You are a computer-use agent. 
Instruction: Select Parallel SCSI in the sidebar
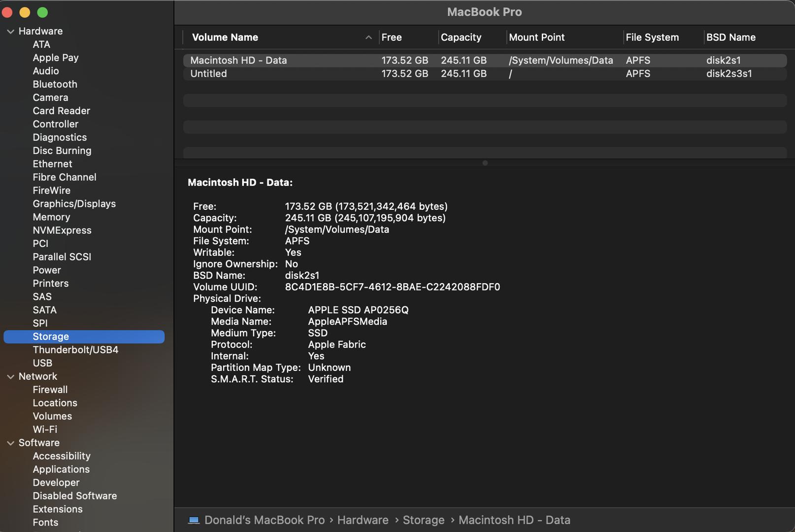[62, 257]
